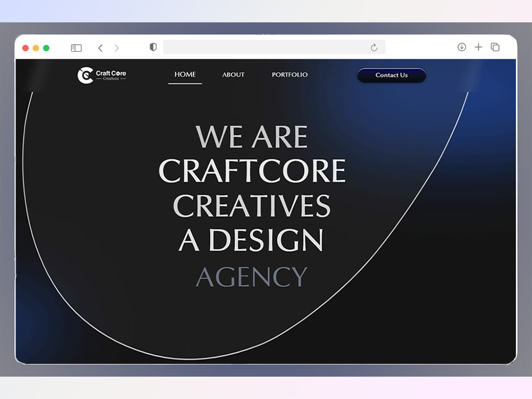Click the browser address bar
Viewport: 532px width, 399px height.
(x=274, y=47)
